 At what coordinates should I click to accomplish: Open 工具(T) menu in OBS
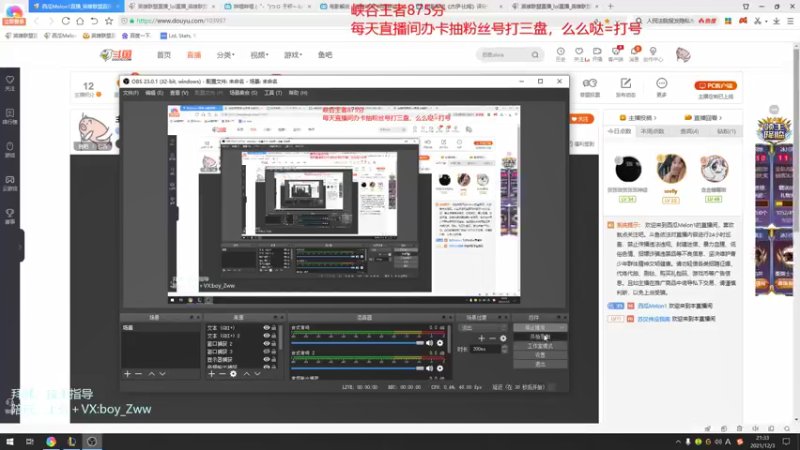[273, 93]
